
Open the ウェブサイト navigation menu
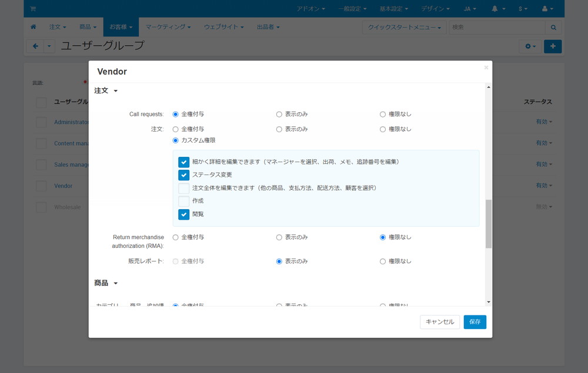(224, 27)
